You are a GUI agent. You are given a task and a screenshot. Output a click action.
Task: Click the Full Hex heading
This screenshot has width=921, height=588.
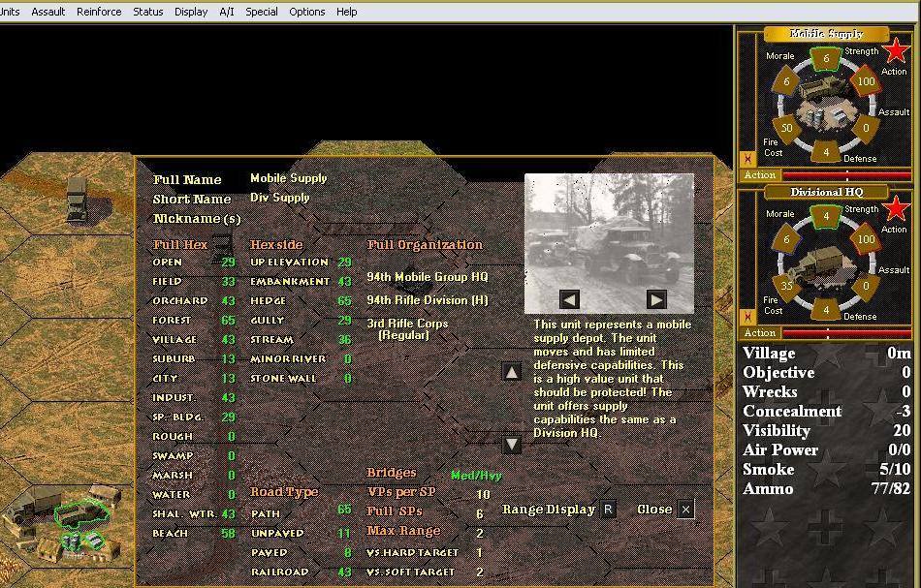click(x=180, y=245)
